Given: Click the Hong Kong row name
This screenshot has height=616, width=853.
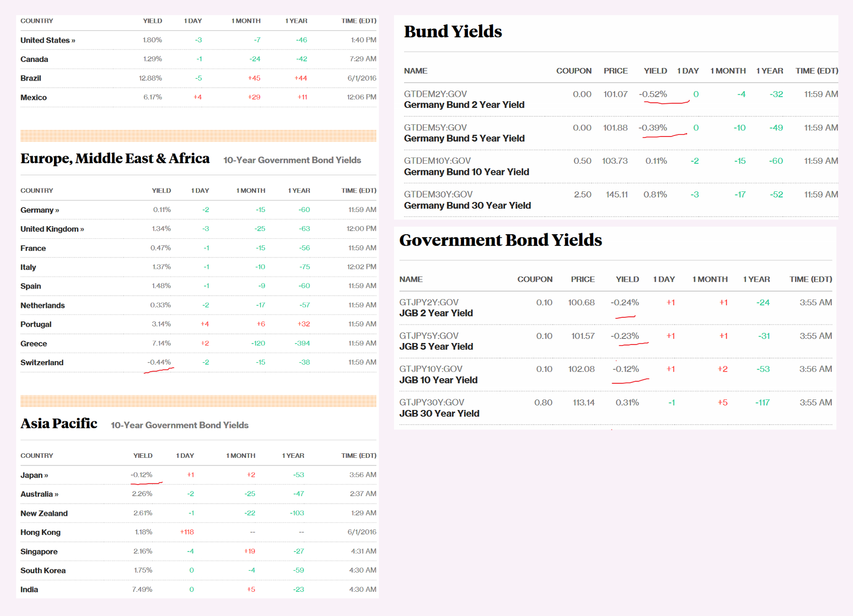Looking at the screenshot, I should point(40,532).
